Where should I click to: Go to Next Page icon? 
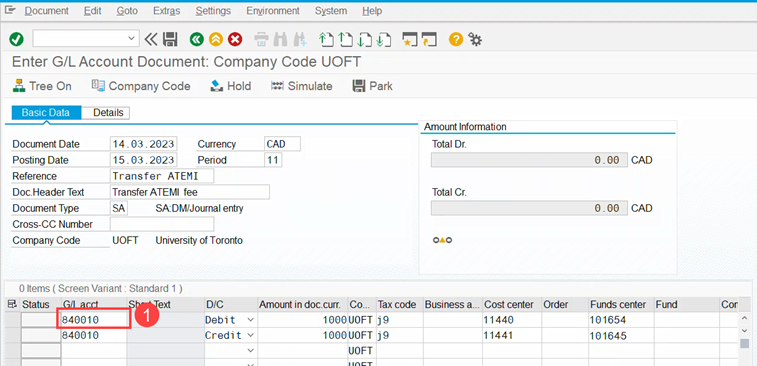[364, 39]
